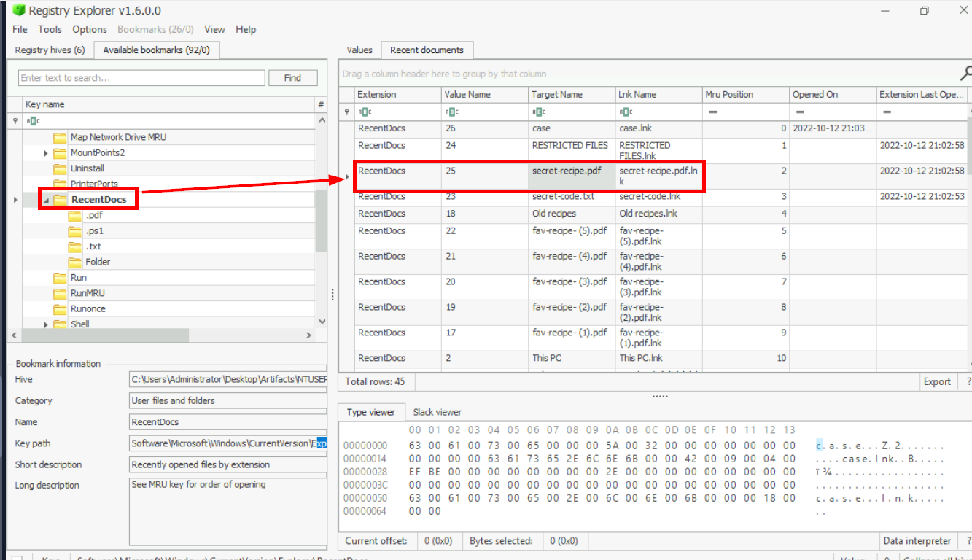The image size is (972, 560).
Task: Click the .ps1 subkey folder icon
Action: [x=75, y=231]
